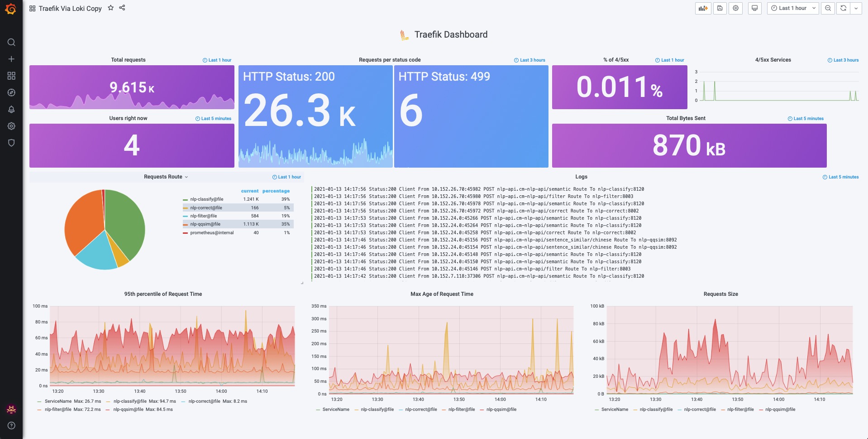The width and height of the screenshot is (868, 439).
Task: Open the Last 1 hour time picker
Action: point(792,8)
